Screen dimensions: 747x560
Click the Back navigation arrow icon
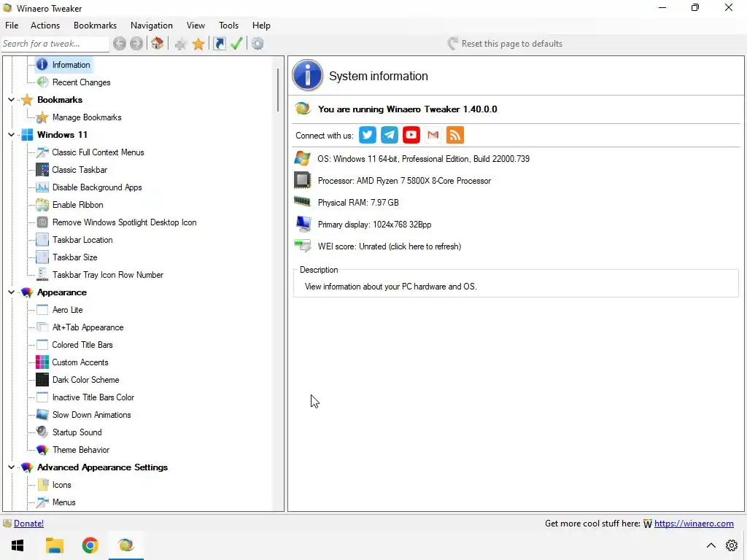120,44
